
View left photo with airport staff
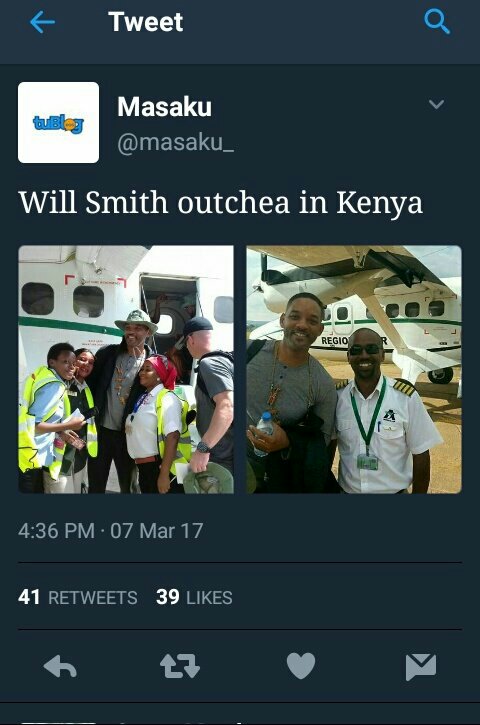pyautogui.click(x=126, y=369)
